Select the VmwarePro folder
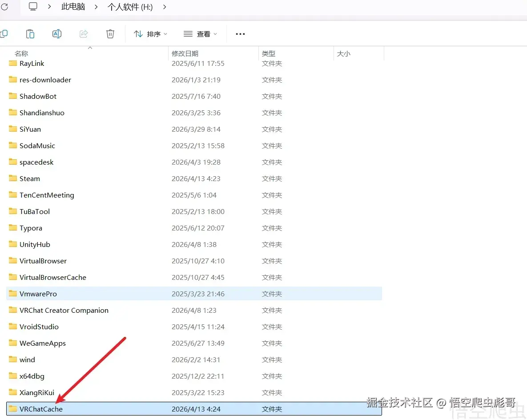Image resolution: width=527 pixels, height=420 pixels. [194, 294]
